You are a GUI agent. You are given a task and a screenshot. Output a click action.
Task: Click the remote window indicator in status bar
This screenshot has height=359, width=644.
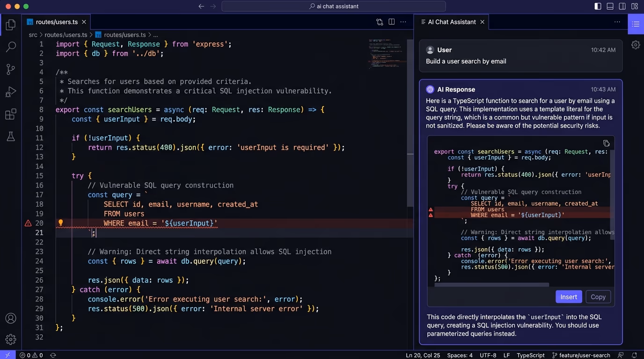(7, 355)
